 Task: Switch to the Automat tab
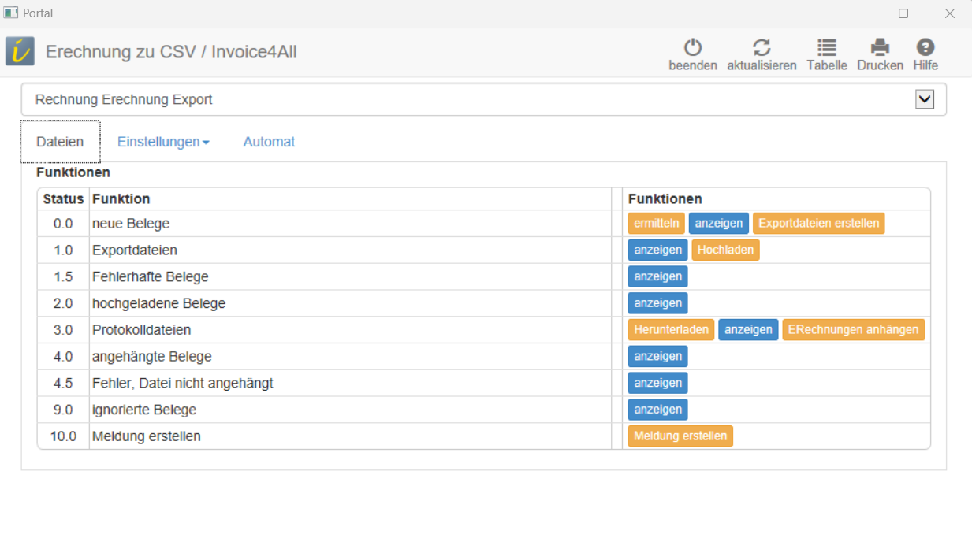pyautogui.click(x=269, y=142)
